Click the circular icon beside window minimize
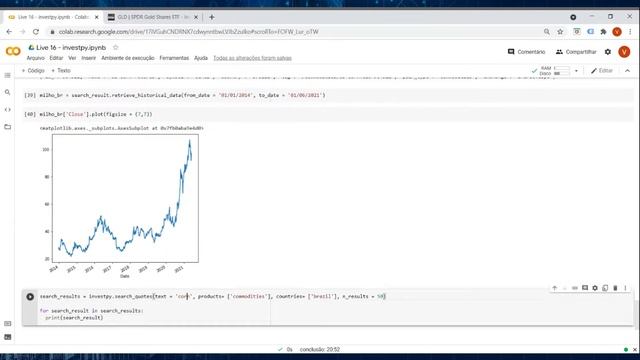The image size is (640, 360). coord(573,17)
